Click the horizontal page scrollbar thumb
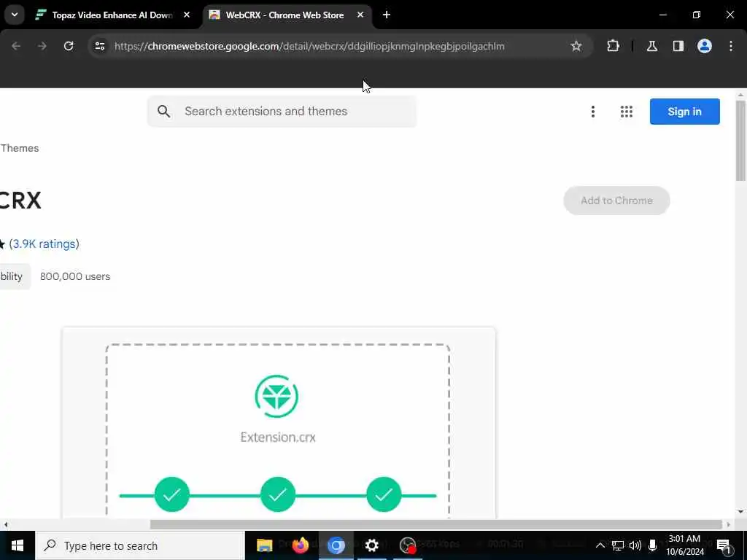Image resolution: width=747 pixels, height=560 pixels. (x=436, y=524)
